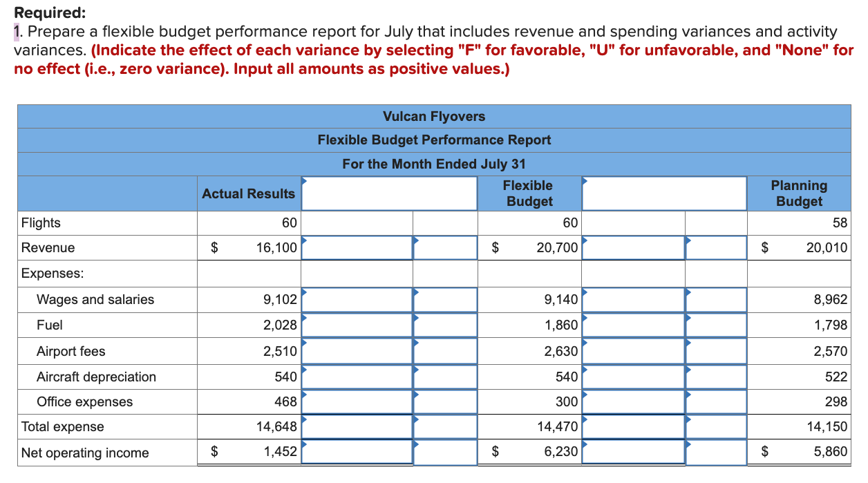868x483 pixels.
Task: Open Net operating income F/U dropdown left of 5,860
Action: [x=716, y=453]
